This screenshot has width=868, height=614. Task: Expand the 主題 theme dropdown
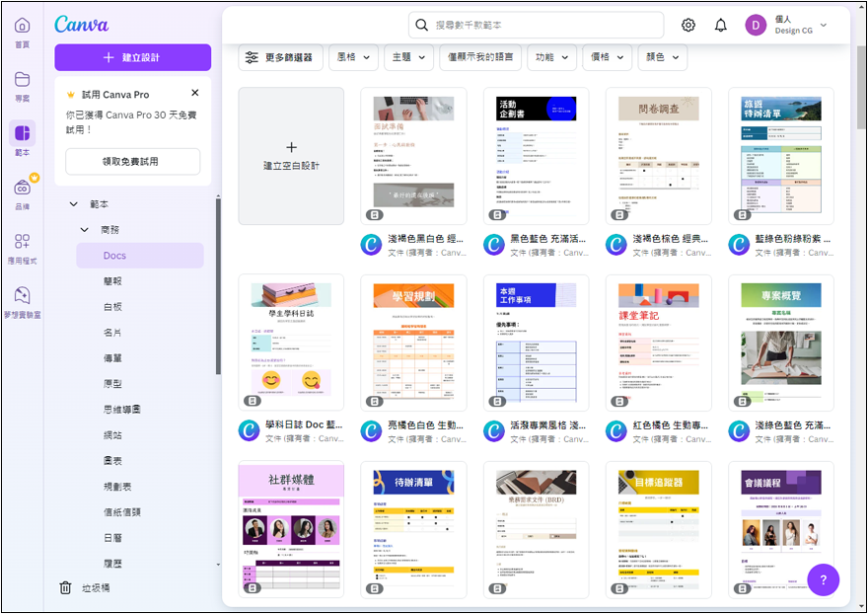point(408,57)
